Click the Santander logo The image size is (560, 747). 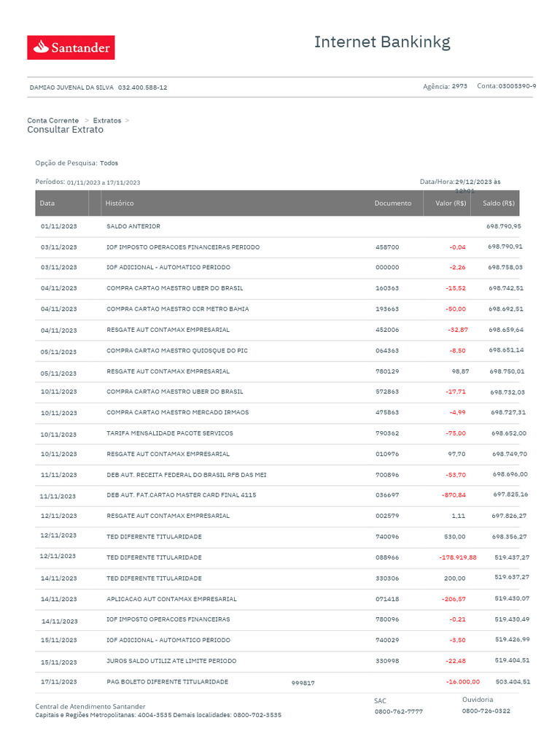tap(71, 47)
